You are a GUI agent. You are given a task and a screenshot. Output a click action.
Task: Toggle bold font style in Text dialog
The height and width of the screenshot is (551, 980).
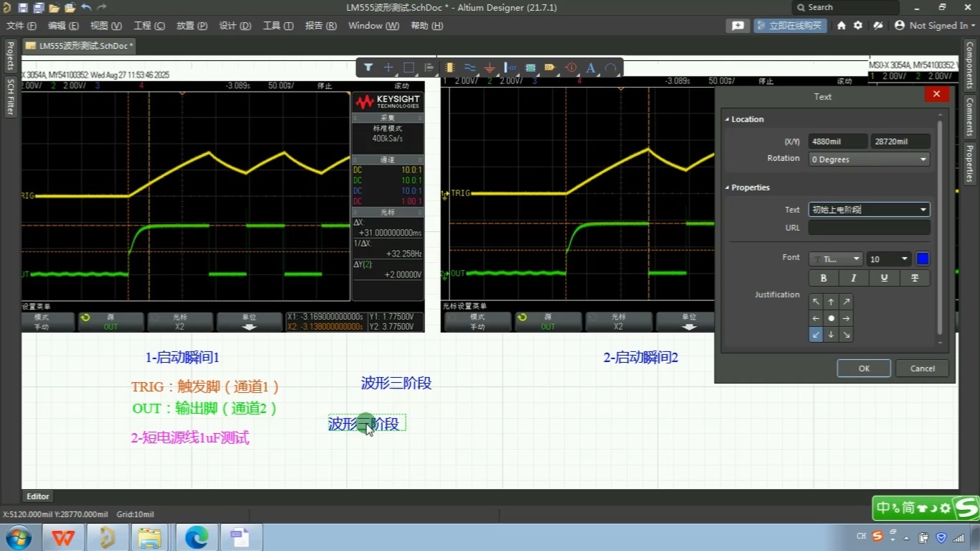(823, 278)
